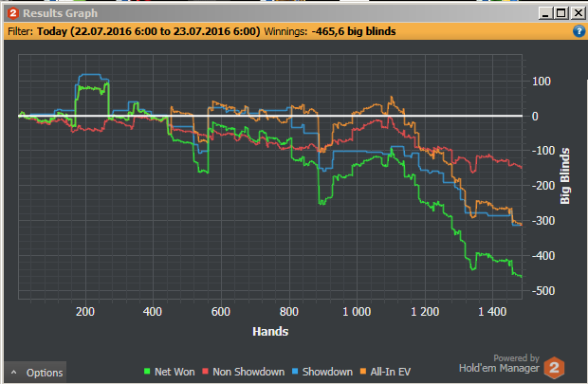
Task: Toggle the Showdown blue legend swatch
Action: coord(295,372)
